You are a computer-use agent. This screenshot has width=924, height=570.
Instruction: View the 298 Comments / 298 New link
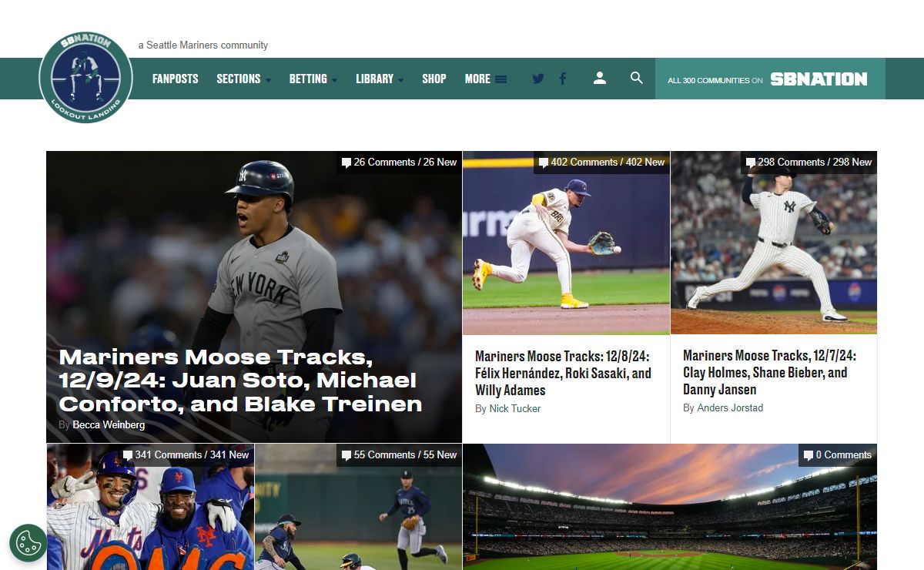[x=808, y=163]
